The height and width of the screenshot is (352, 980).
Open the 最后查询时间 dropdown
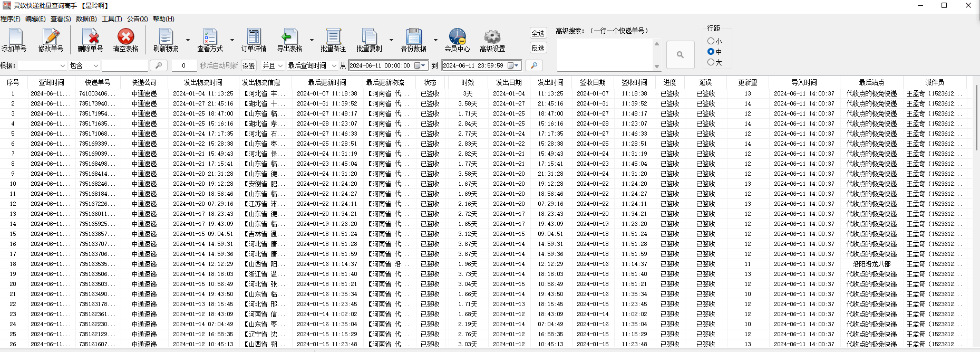(312, 65)
